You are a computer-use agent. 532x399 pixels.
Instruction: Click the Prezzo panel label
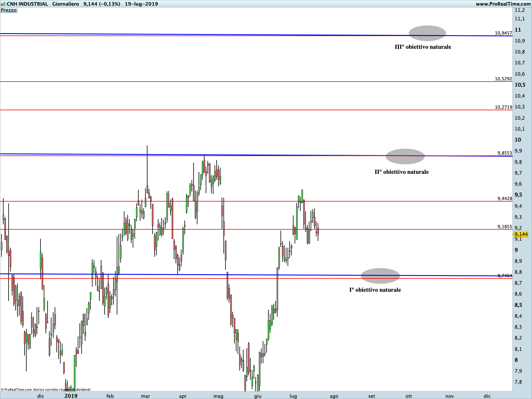click(9, 10)
